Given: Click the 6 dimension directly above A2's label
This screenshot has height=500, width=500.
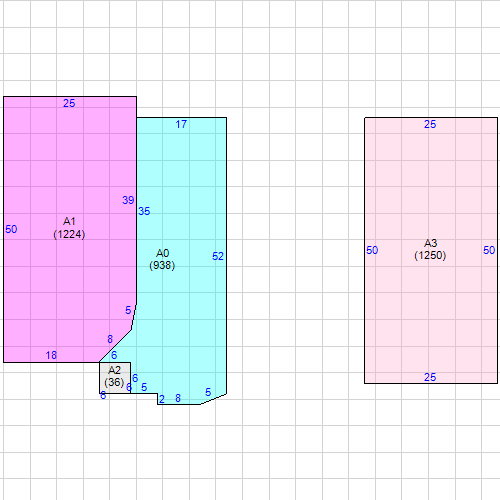Looking at the screenshot, I should [x=114, y=355].
